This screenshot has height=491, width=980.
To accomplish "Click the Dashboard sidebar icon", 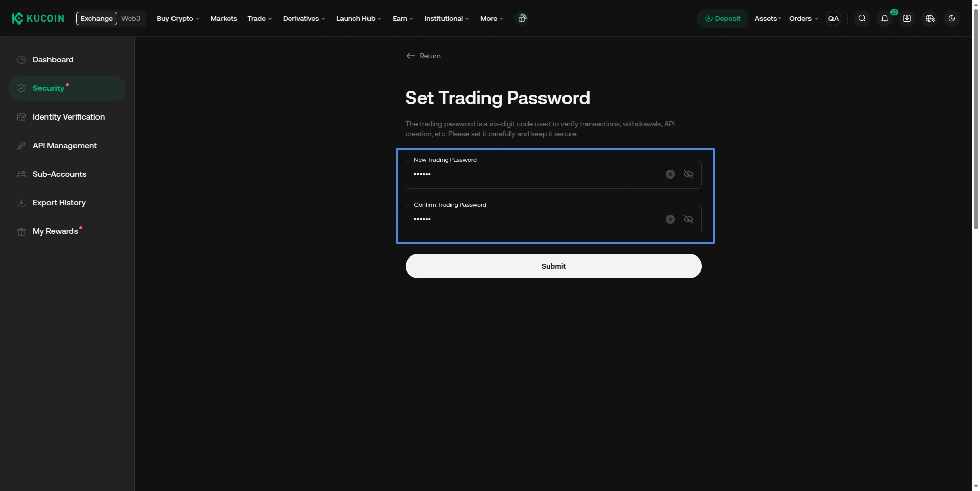I will (21, 60).
